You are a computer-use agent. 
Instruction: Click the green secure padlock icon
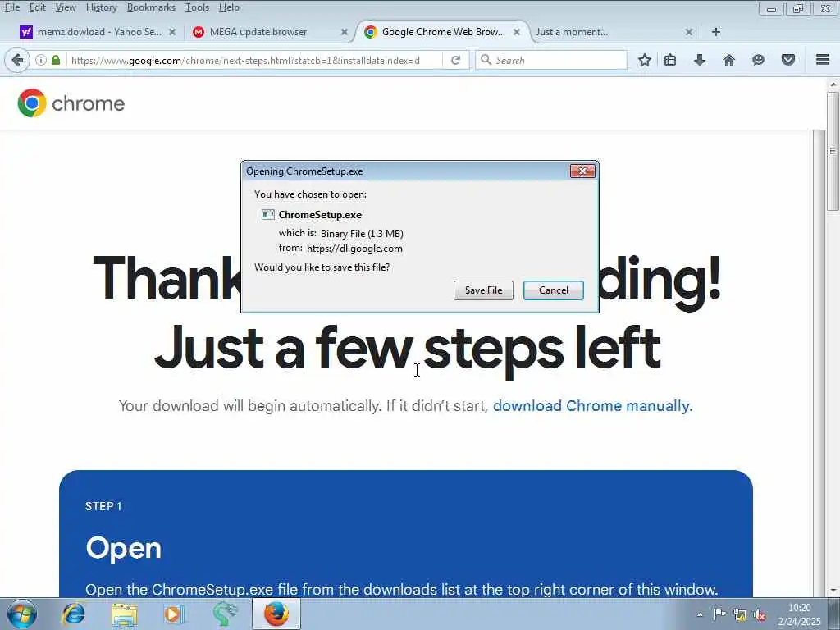pyautogui.click(x=56, y=59)
